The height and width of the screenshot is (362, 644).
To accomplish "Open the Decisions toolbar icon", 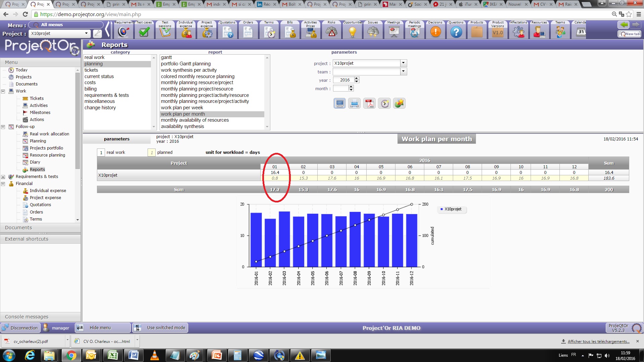I will click(x=435, y=32).
